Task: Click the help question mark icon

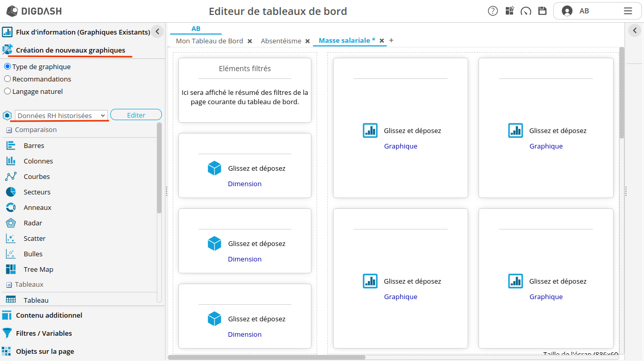Action: [x=493, y=11]
